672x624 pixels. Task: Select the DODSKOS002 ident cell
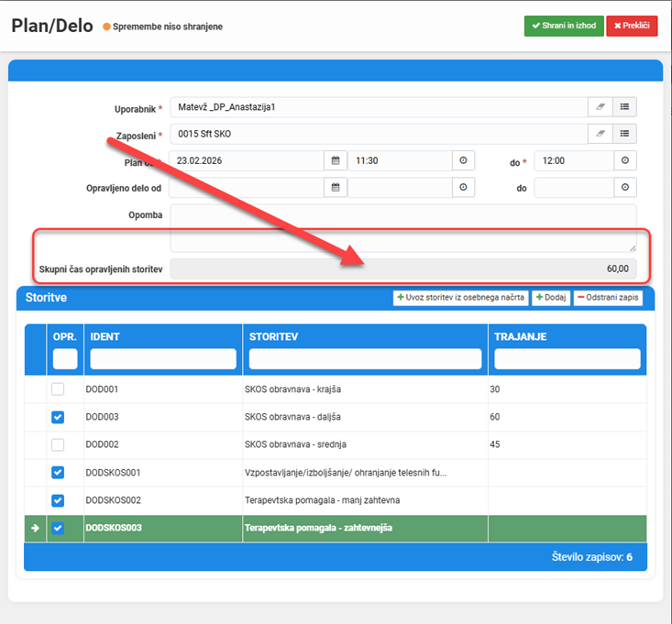tap(163, 500)
